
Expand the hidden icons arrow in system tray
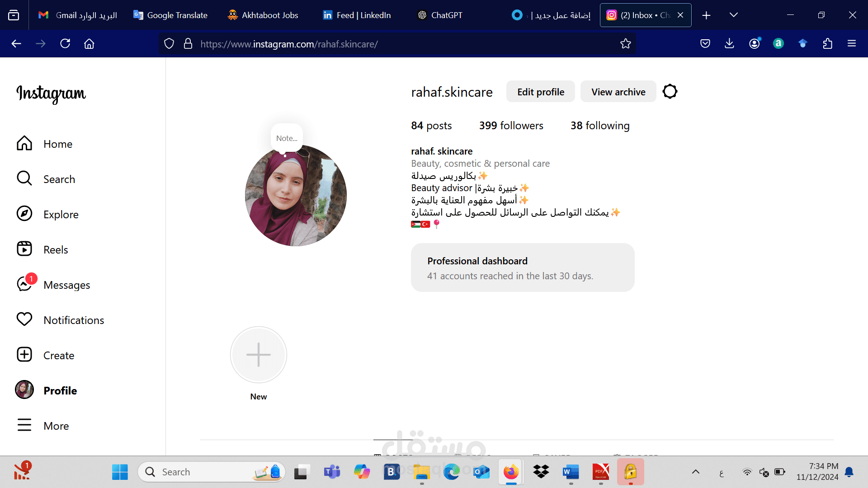pyautogui.click(x=696, y=472)
